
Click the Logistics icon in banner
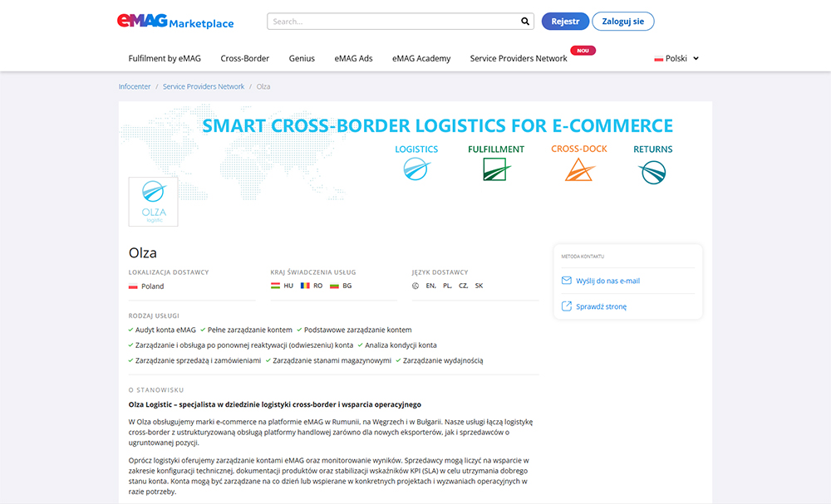click(x=416, y=170)
